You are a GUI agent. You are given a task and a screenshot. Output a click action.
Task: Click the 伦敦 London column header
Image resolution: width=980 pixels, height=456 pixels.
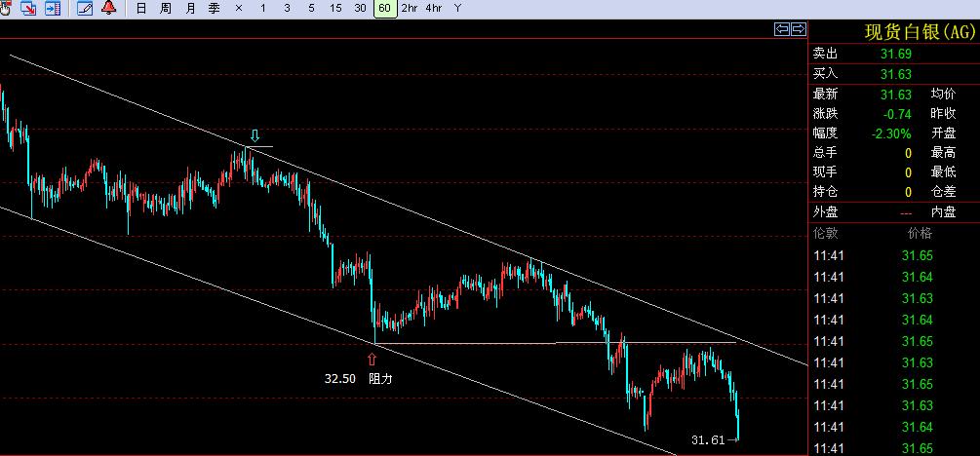click(x=825, y=234)
